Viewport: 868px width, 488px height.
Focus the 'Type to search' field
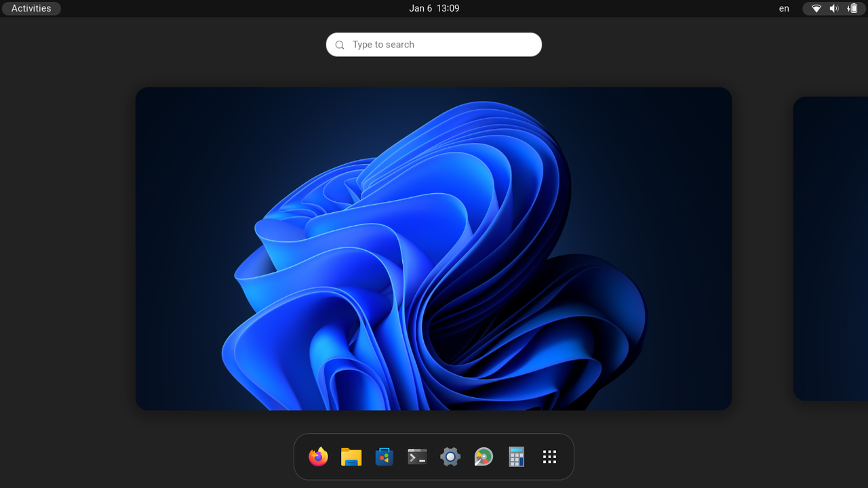[x=434, y=45]
